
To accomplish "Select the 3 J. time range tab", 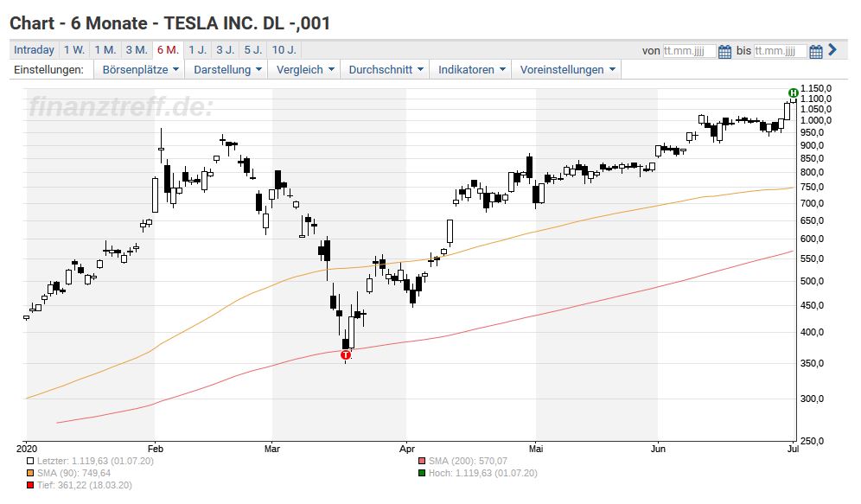I will (225, 50).
